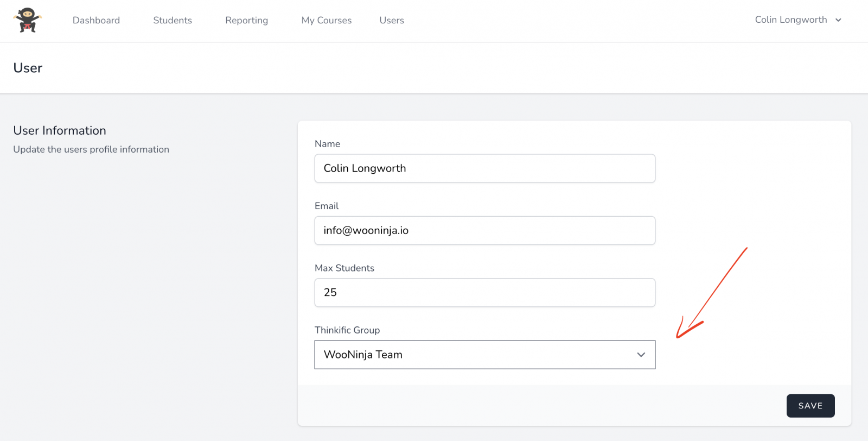Go to the Students section
Viewport: 868px width, 441px height.
pyautogui.click(x=173, y=20)
